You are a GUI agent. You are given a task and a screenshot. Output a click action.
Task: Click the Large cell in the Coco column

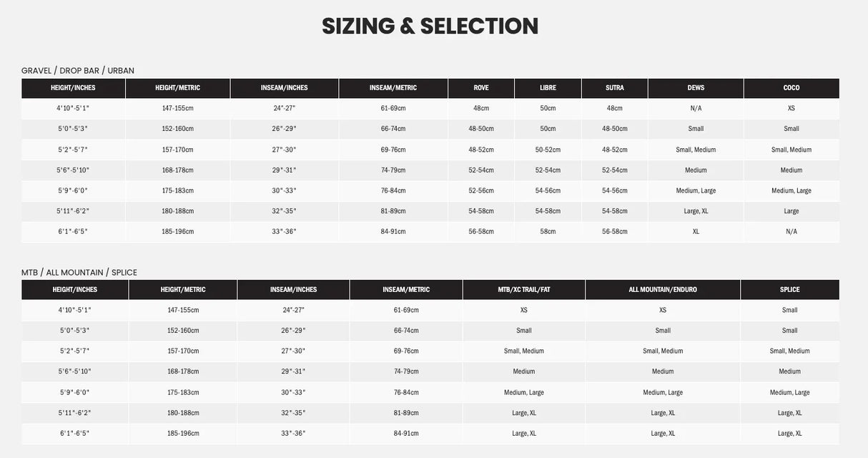click(x=791, y=211)
